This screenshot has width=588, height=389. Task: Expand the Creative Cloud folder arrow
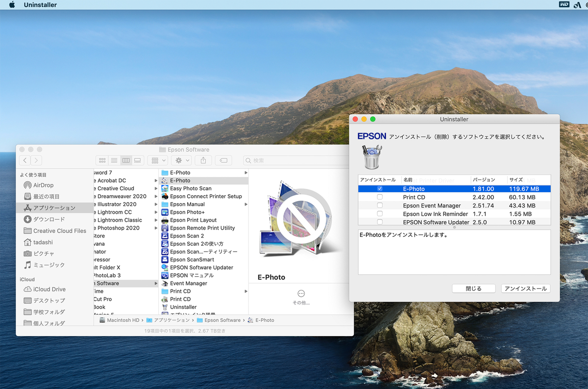pyautogui.click(x=156, y=188)
